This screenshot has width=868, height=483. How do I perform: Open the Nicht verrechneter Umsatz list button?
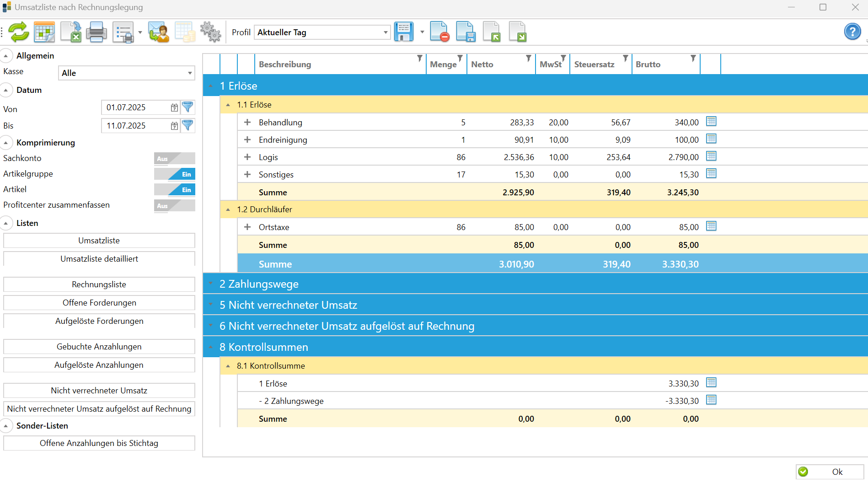click(99, 391)
